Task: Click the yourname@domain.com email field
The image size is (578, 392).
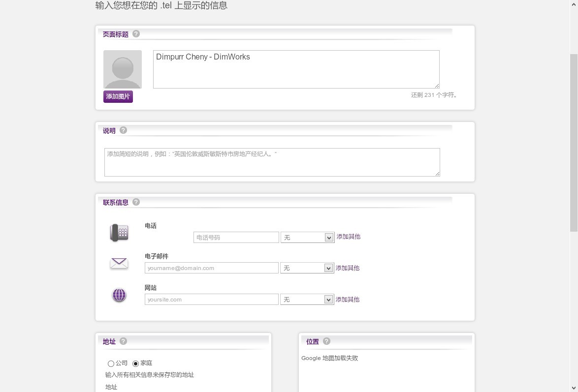Action: (x=212, y=268)
